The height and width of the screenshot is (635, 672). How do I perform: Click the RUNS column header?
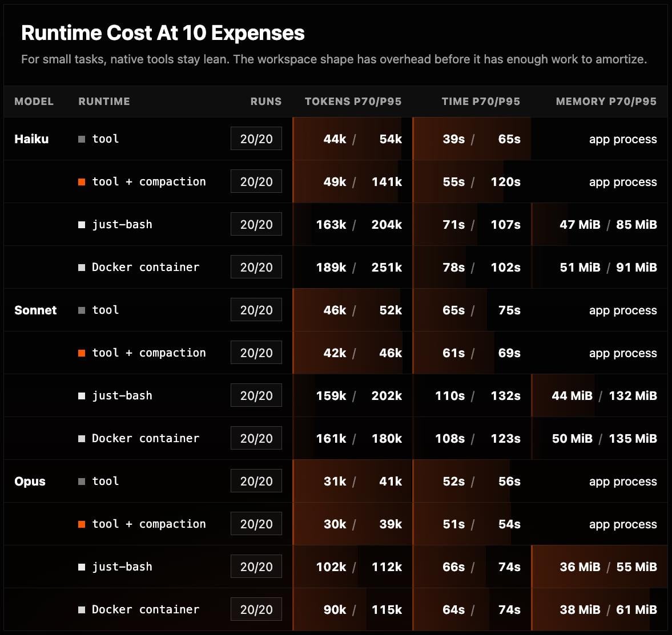(266, 102)
